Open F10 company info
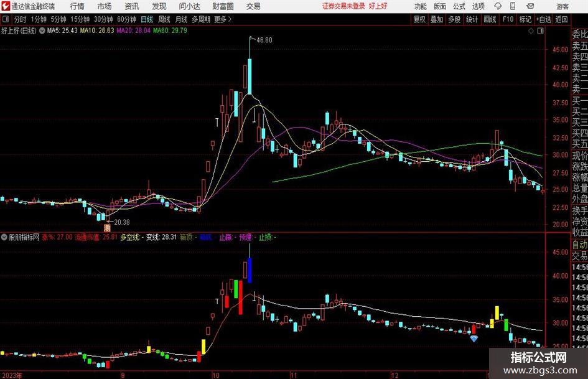The image size is (588, 379). pyautogui.click(x=508, y=19)
